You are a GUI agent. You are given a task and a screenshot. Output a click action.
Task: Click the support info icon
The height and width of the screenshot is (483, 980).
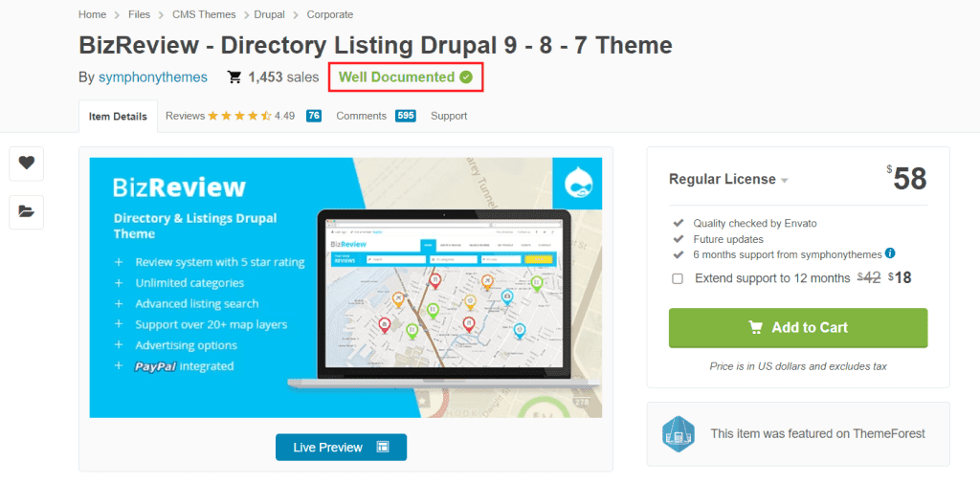click(890, 253)
